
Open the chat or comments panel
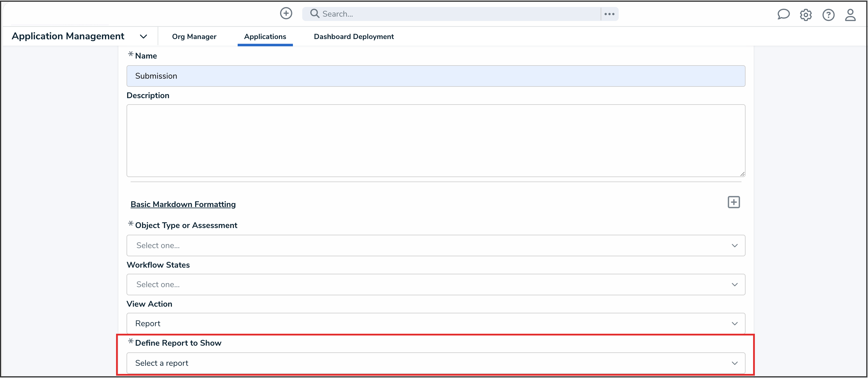point(783,15)
